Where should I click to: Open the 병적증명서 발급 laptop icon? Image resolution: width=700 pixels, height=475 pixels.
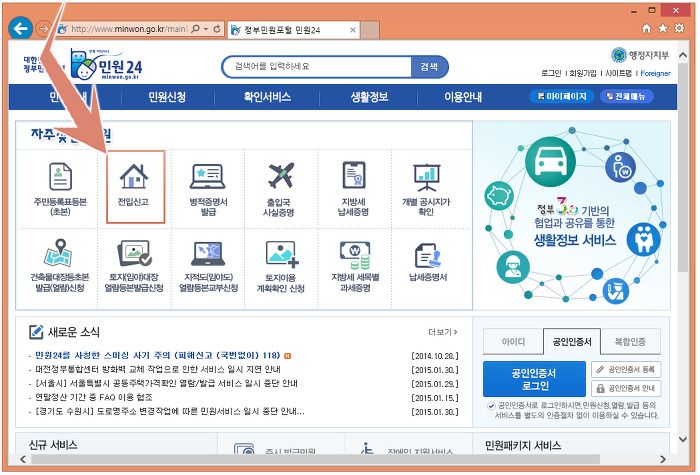pos(208,176)
